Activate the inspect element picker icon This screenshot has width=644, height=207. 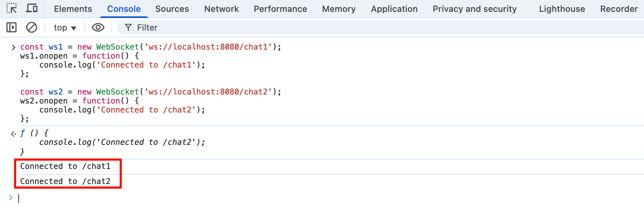tap(11, 8)
